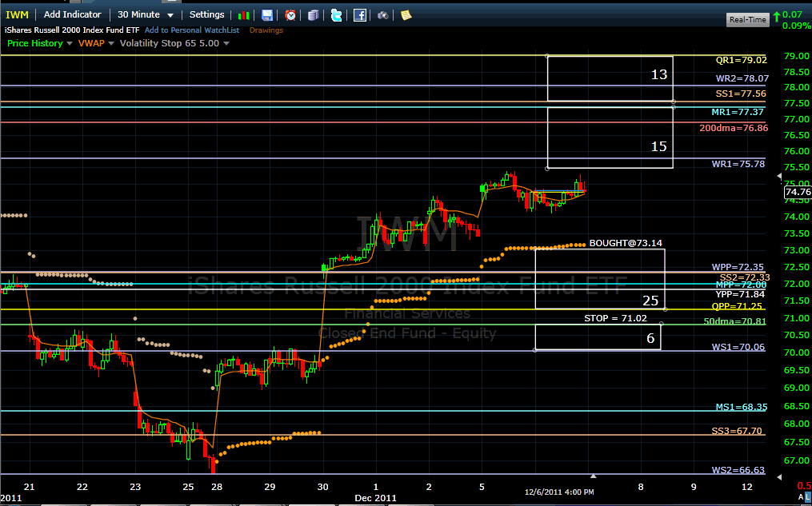Share chart via Facebook icon
Screen dimensions: 812x506
360,15
